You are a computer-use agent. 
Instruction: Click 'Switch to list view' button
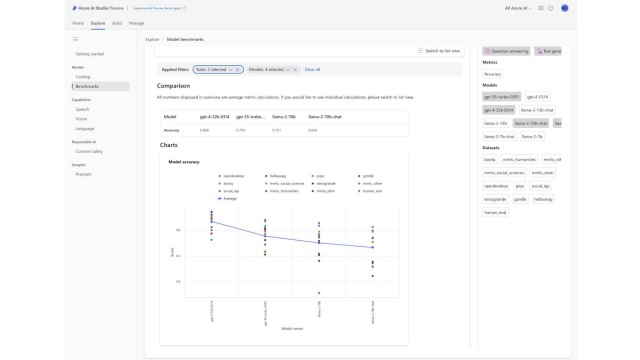pos(439,51)
